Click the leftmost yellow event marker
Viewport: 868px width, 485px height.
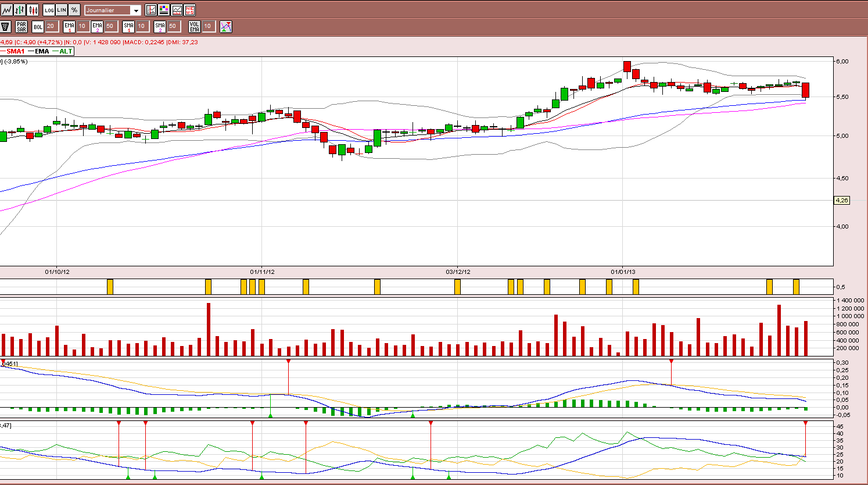coord(110,287)
